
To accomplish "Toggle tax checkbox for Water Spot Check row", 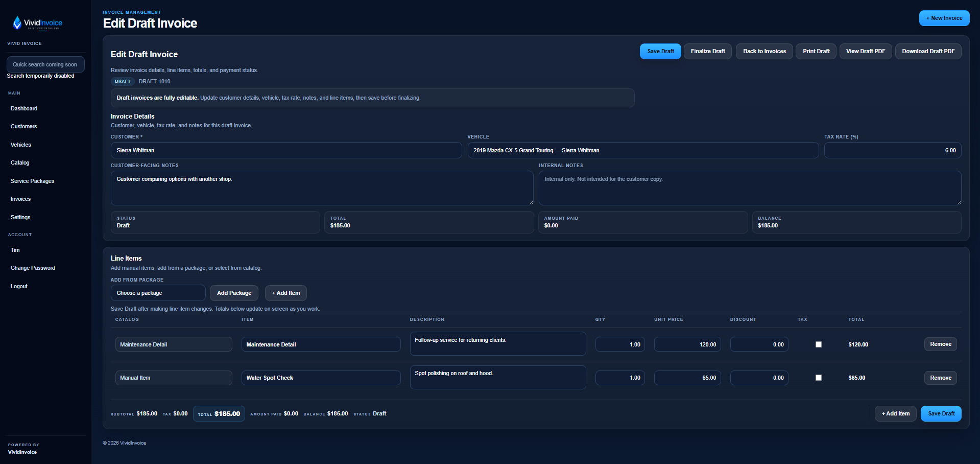I will (x=819, y=378).
